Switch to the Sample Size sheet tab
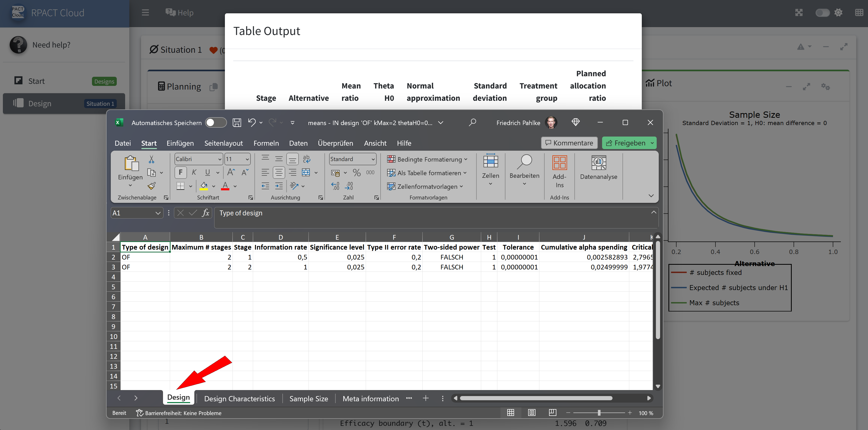This screenshot has width=868, height=430. coord(308,398)
